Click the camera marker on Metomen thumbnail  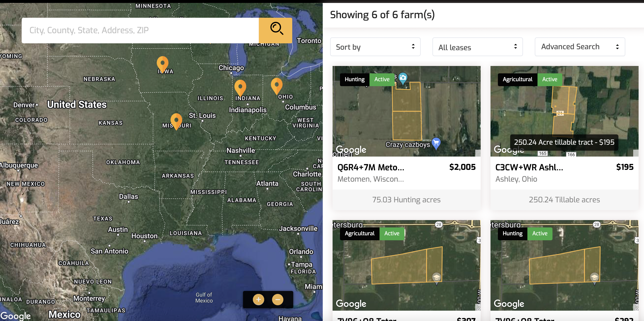click(402, 78)
